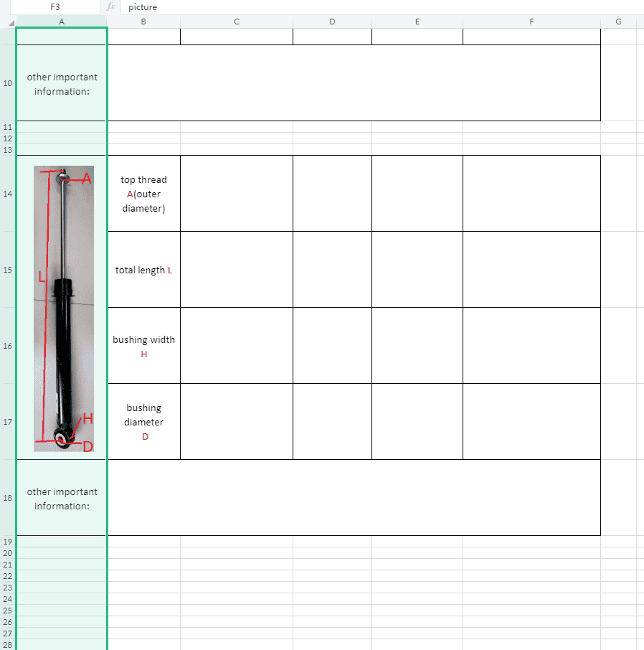
Task: Select row 11 header
Action: point(7,127)
